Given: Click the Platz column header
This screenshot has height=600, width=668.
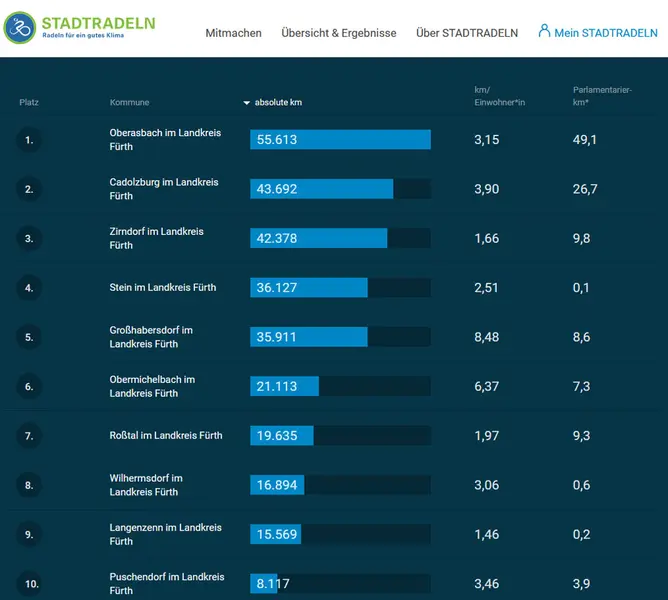Looking at the screenshot, I should [x=29, y=103].
